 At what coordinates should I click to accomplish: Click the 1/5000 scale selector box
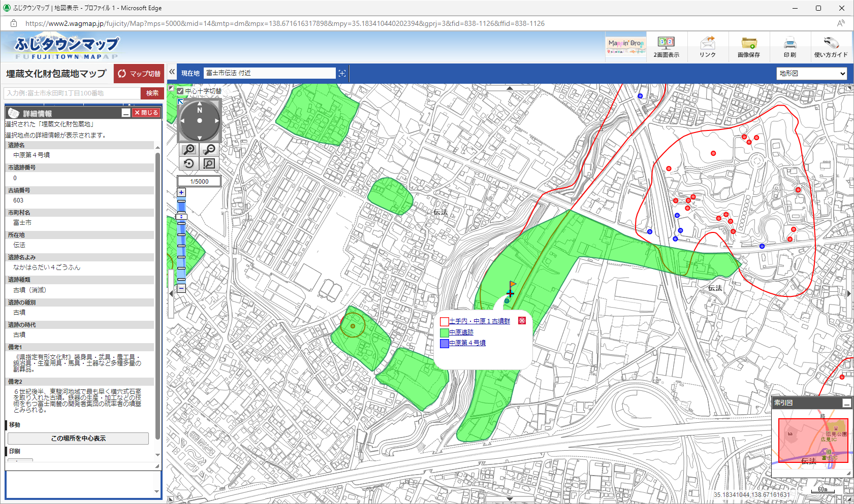[199, 181]
